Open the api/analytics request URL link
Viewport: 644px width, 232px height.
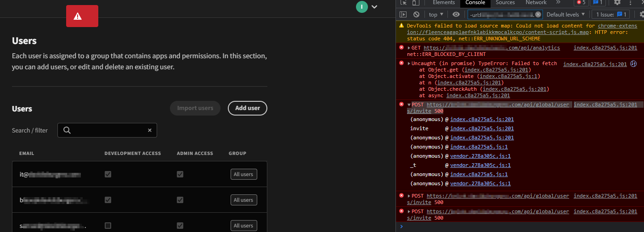pos(492,48)
